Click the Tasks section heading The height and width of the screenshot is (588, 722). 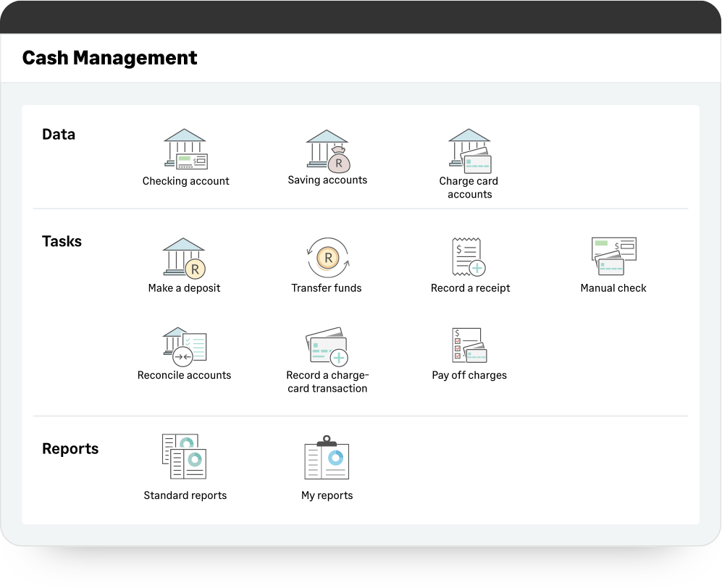[62, 241]
